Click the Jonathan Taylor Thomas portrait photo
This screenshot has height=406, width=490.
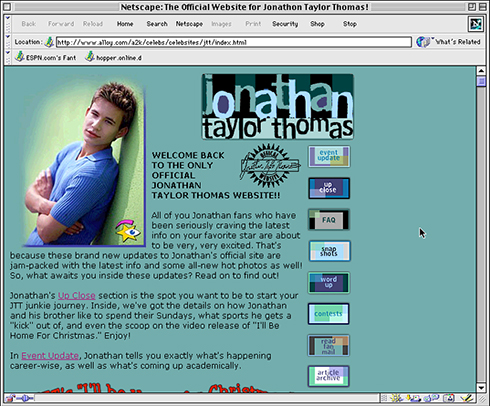(85, 163)
